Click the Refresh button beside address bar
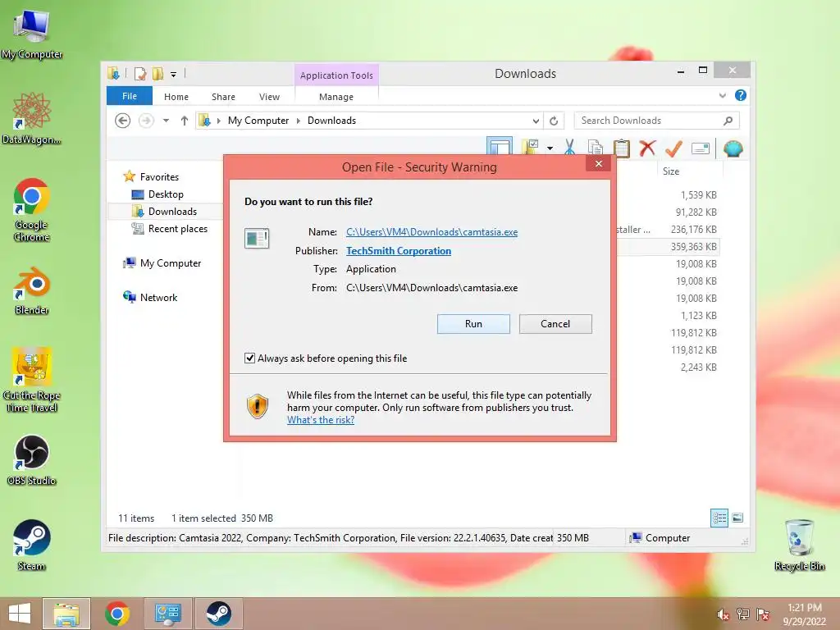840x630 pixels. click(x=554, y=121)
